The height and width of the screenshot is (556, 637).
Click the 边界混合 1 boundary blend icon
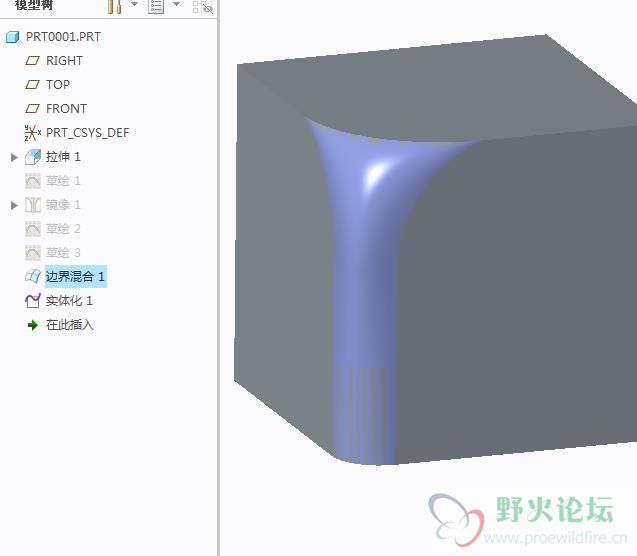coord(33,277)
